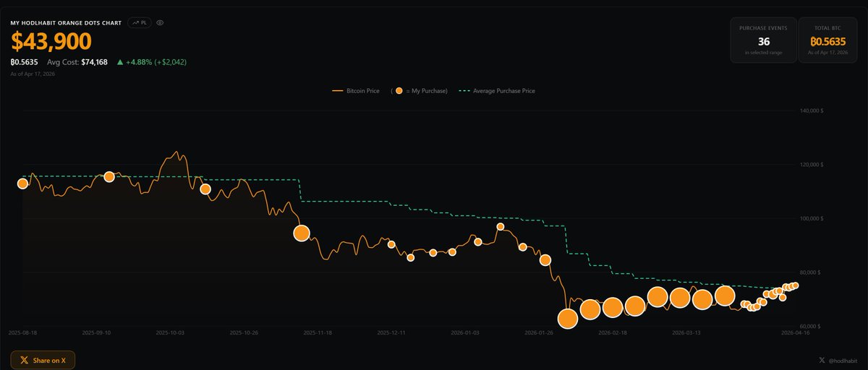Open the @hodlhabit handle link
The image size is (868, 370).
pos(843,359)
